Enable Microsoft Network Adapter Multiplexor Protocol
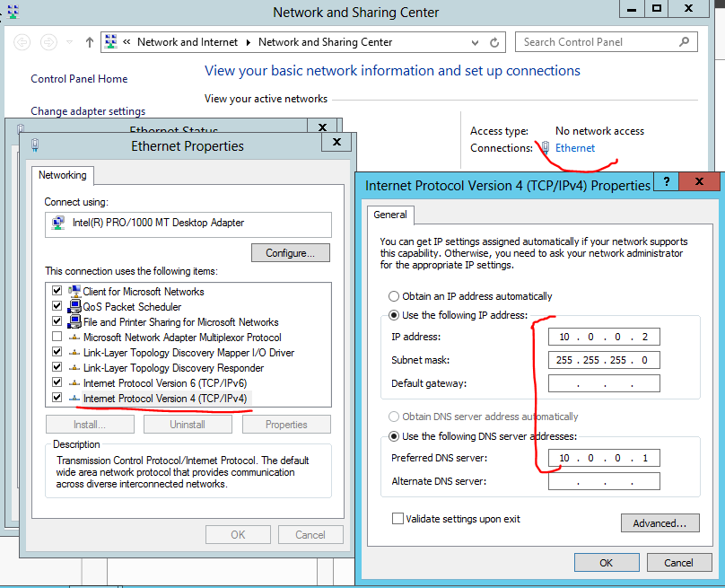Viewport: 725px width, 588px height. 57,337
